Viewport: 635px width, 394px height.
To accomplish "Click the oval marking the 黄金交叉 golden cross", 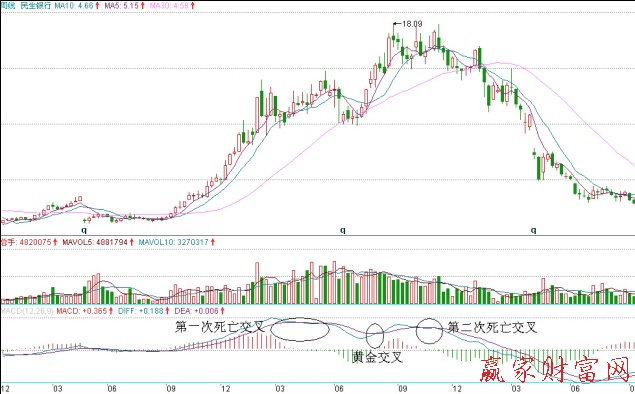I will (x=375, y=335).
